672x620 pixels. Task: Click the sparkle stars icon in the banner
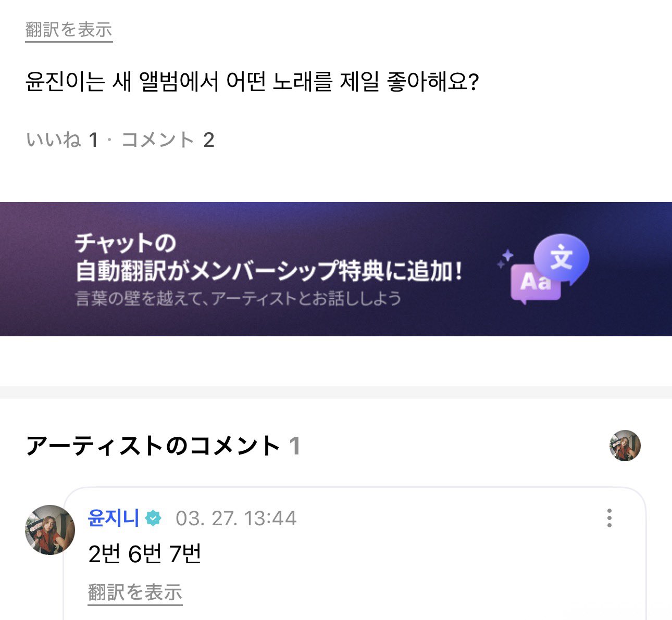tap(505, 259)
